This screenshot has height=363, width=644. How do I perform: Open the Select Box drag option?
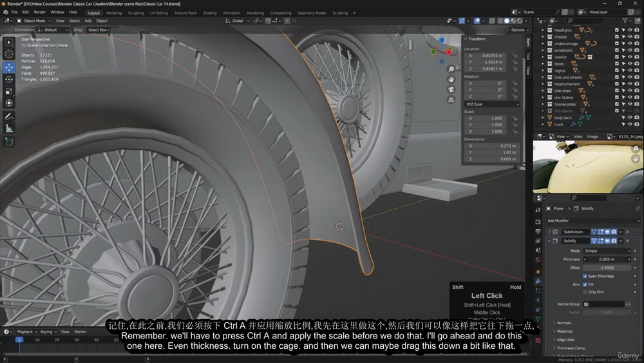pyautogui.click(x=99, y=30)
